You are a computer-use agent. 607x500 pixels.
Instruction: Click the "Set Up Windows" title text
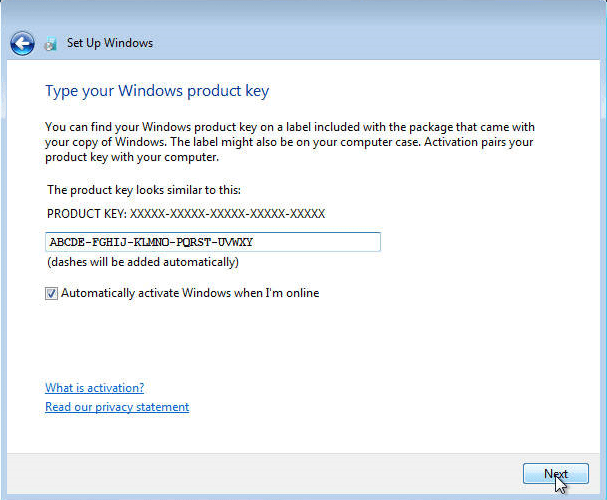109,44
